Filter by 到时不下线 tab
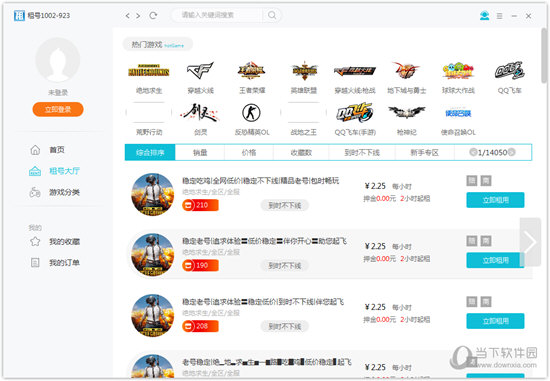The width and height of the screenshot is (550, 381). 362,153
